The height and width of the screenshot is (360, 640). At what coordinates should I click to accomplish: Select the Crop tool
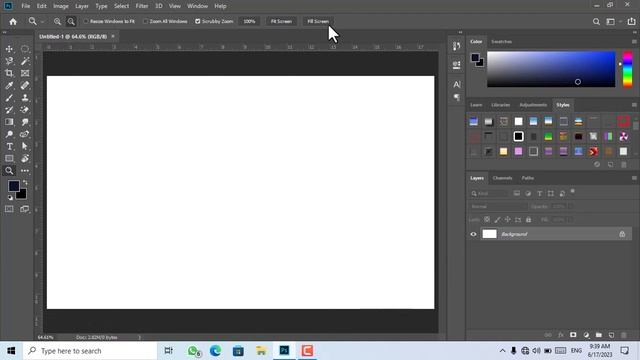pos(9,73)
